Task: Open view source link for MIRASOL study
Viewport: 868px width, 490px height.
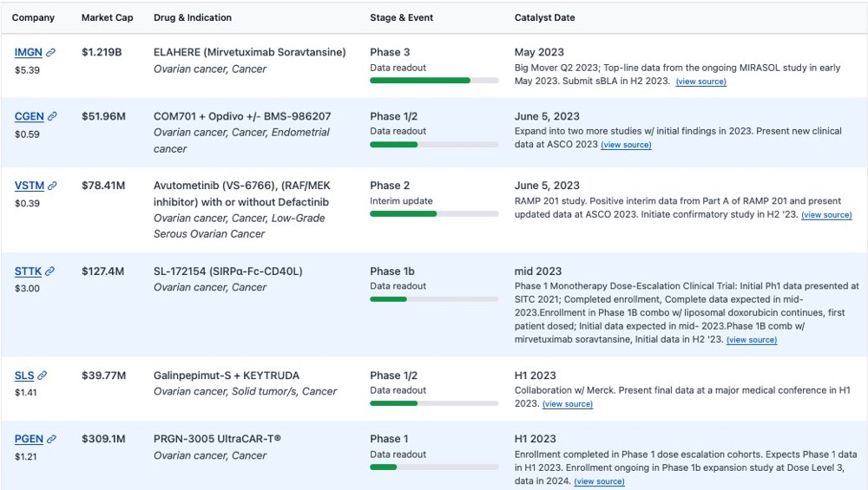Action: (x=700, y=82)
